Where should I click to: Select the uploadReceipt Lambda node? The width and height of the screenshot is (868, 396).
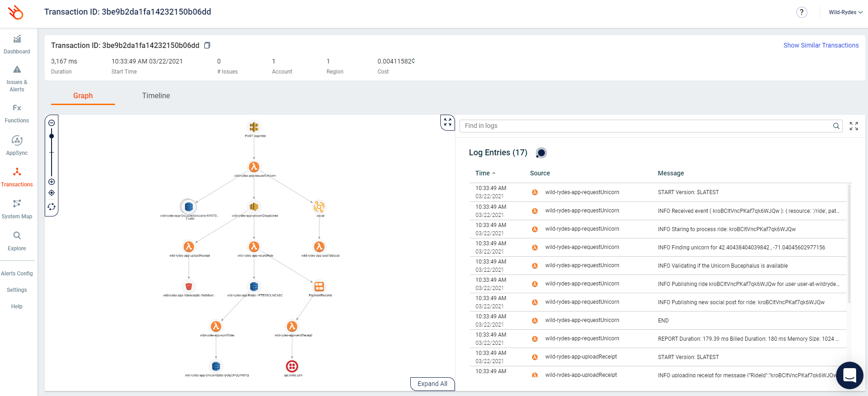point(188,247)
